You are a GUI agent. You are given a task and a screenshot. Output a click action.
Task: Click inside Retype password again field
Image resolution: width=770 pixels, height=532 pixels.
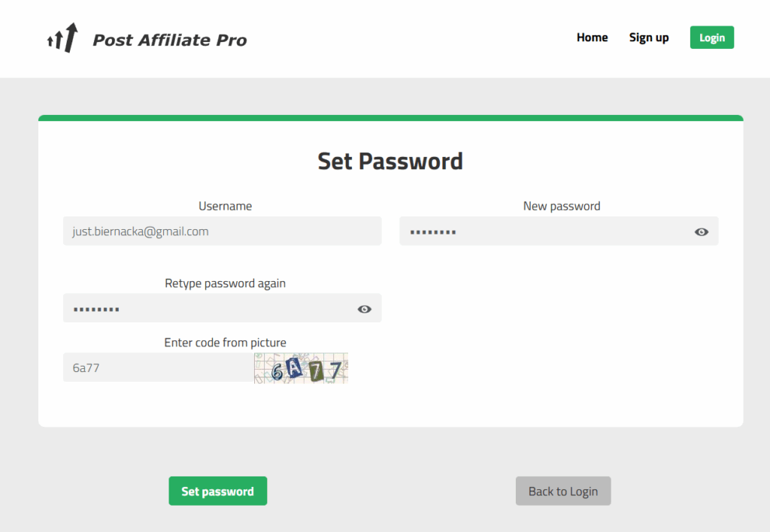[209, 308]
